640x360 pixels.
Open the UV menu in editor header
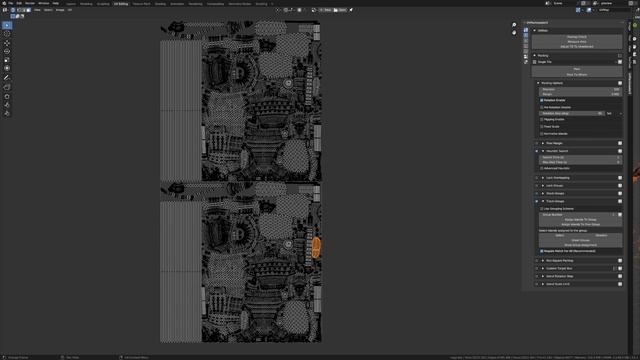(x=70, y=10)
